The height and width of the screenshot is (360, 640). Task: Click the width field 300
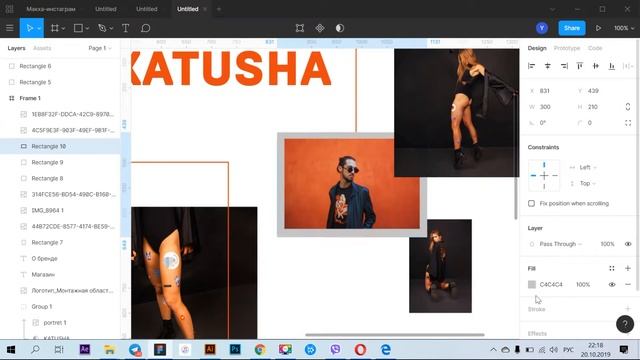coord(545,107)
